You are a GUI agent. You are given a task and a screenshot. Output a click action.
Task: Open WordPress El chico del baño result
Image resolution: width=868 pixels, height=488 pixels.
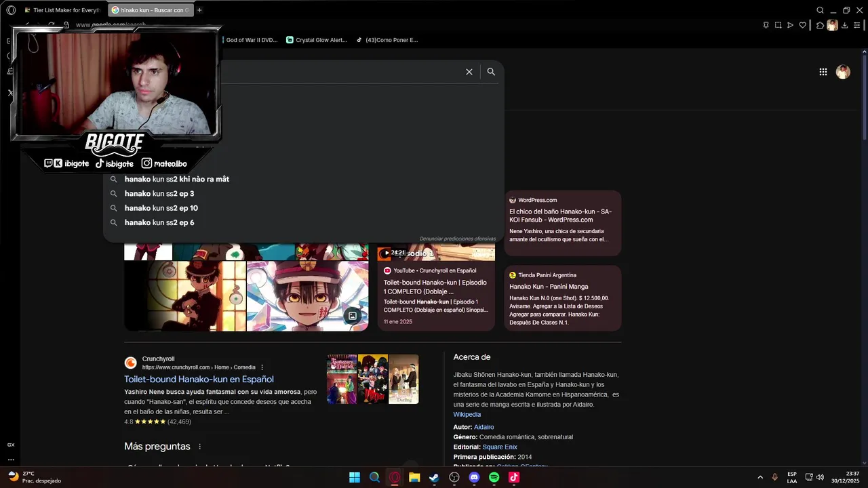pos(562,223)
